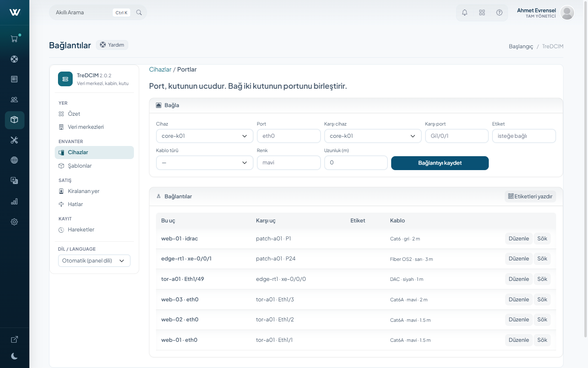Follow the Cihazlar breadcrumb link
Viewport: 588px width, 368px height.
160,70
